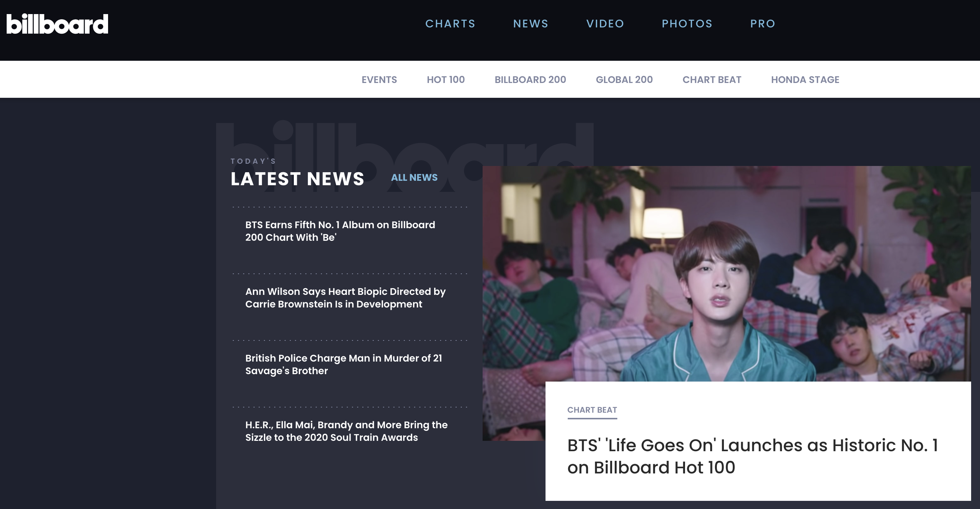Open BTS Fifth No. 1 Album article

click(x=340, y=231)
